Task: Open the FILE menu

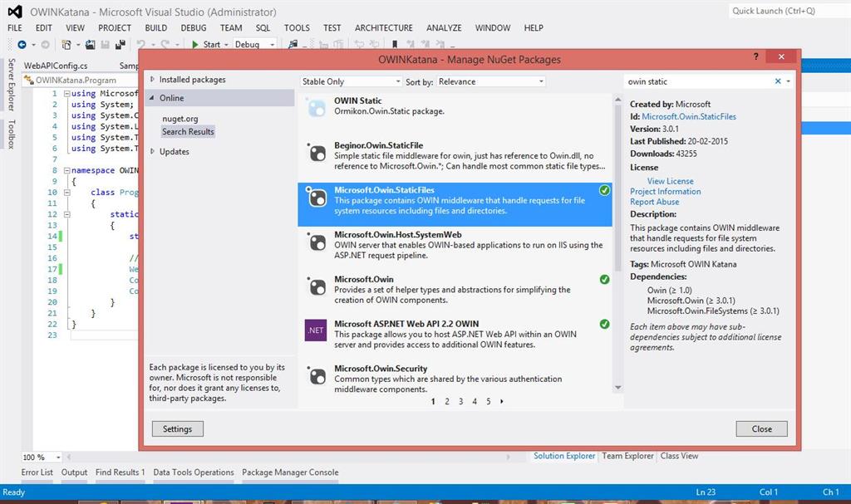Action: coord(15,27)
